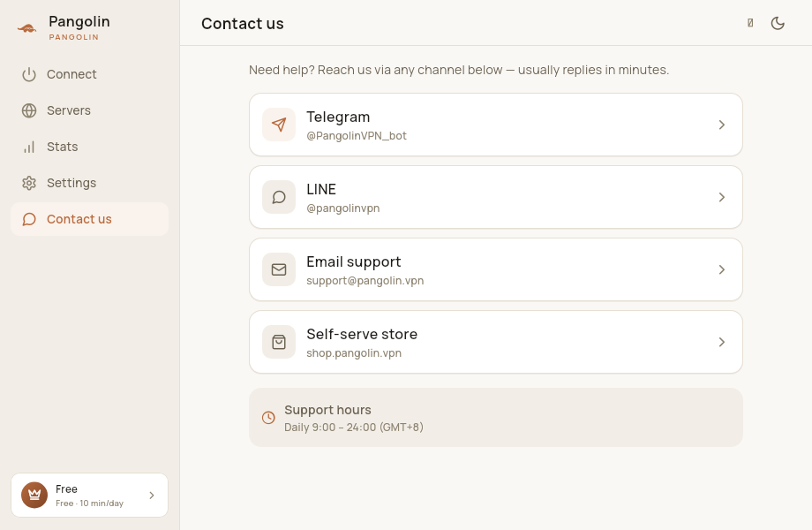Toggle dark mode with the moon icon
Image resolution: width=812 pixels, height=530 pixels.
[778, 23]
